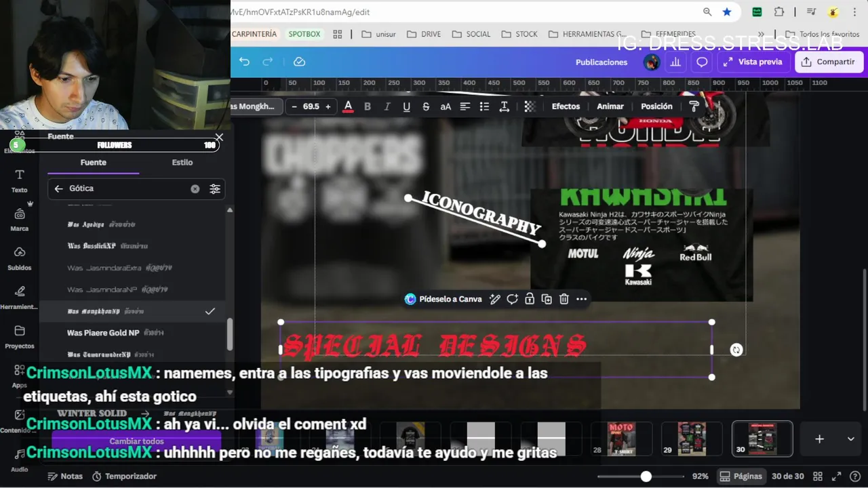Select the Was JasmindaraExtra font
Image resolution: width=868 pixels, height=488 pixels.
(132, 268)
